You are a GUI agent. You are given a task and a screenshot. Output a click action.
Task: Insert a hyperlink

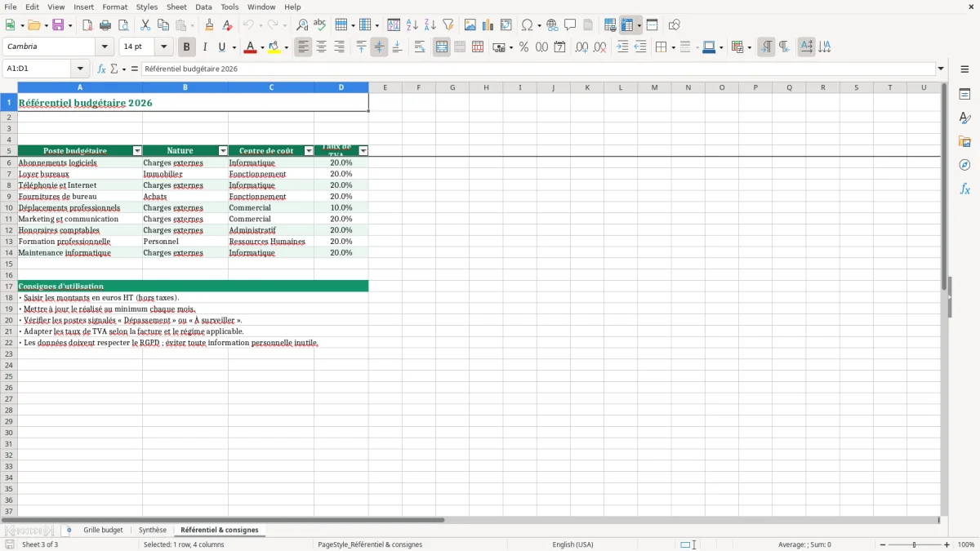pyautogui.click(x=552, y=25)
